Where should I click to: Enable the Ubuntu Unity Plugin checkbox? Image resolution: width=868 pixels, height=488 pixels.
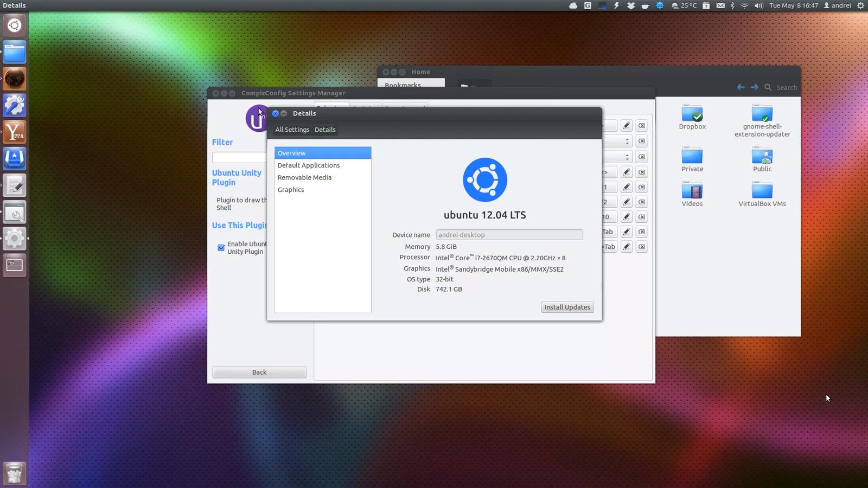(221, 248)
